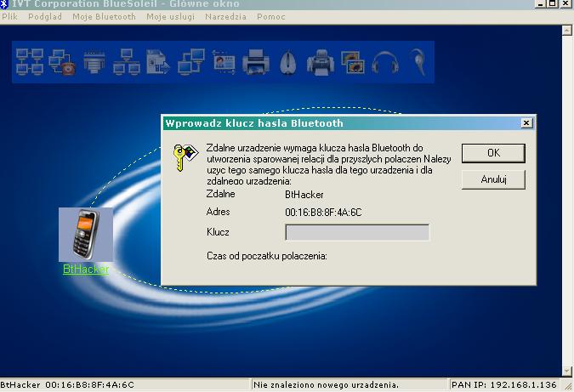Click the status bar text 'BtHacker 00:16:B8:8F:4A:6C'
This screenshot has width=574, height=392.
click(x=67, y=384)
